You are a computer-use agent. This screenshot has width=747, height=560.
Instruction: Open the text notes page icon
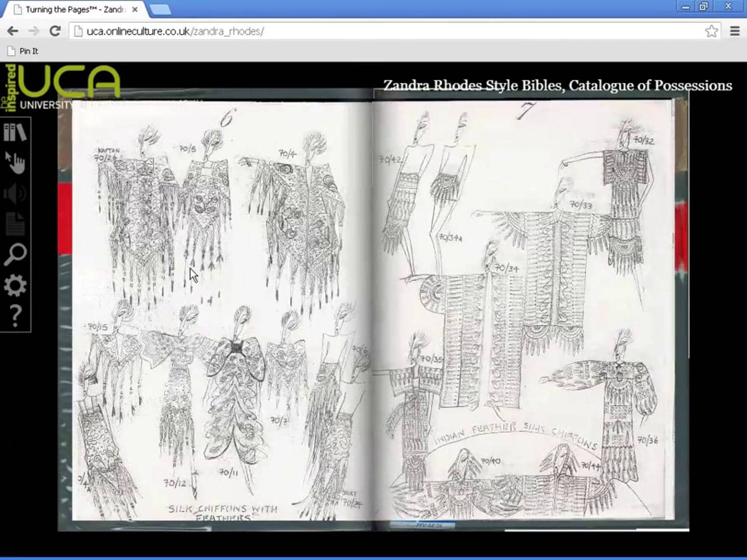tap(15, 224)
